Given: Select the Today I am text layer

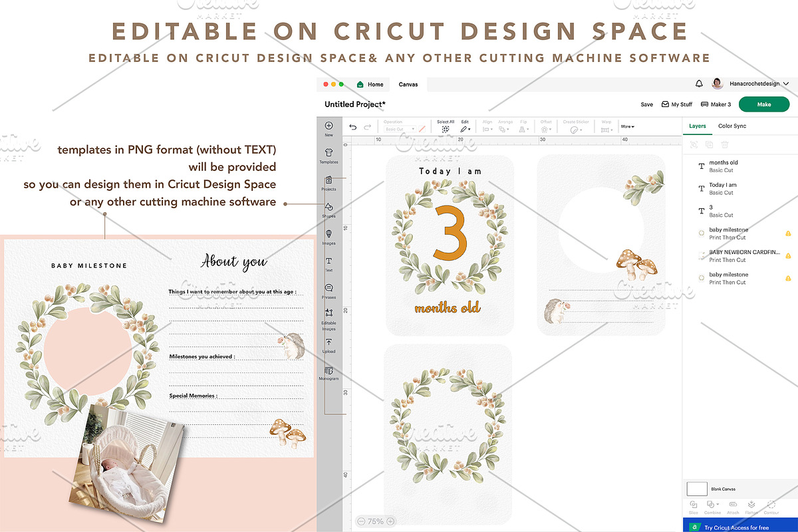Looking at the screenshot, I should click(740, 189).
